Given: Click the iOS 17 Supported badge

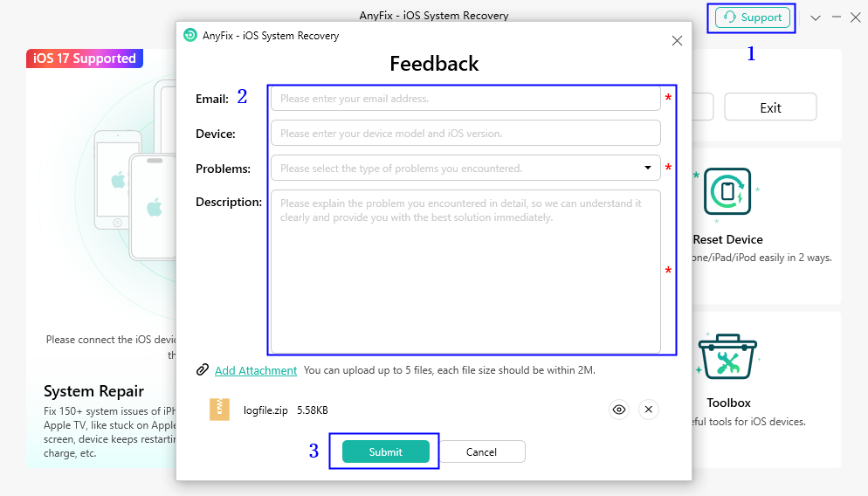Looking at the screenshot, I should coord(85,59).
